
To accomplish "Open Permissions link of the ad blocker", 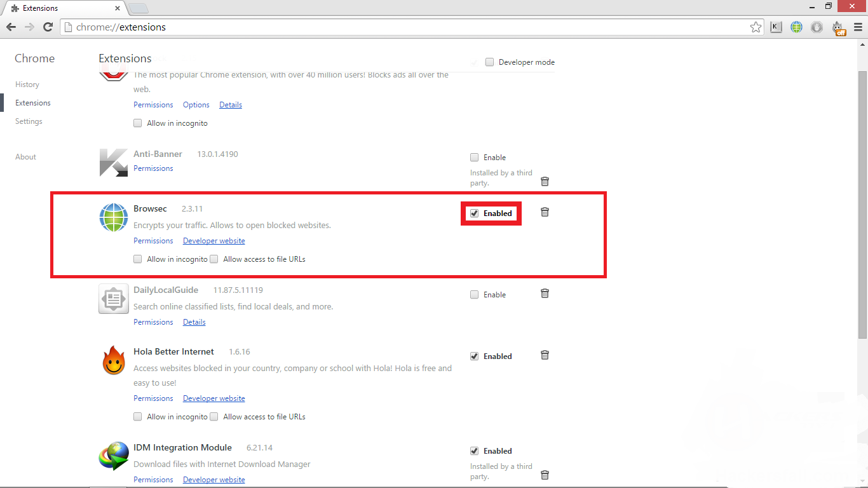I will pyautogui.click(x=153, y=105).
